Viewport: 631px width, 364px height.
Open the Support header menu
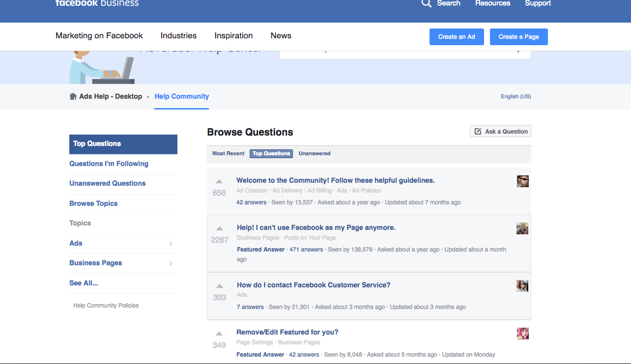click(x=538, y=3)
